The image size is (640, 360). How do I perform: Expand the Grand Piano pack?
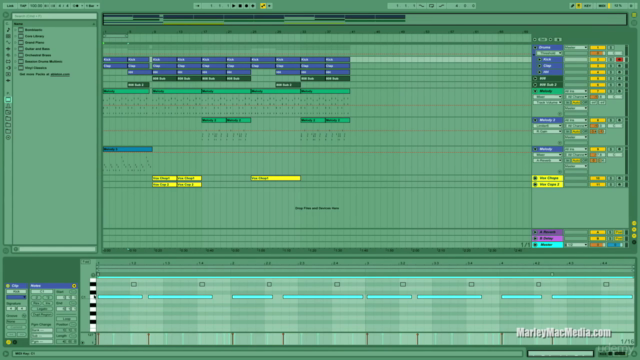16,42
